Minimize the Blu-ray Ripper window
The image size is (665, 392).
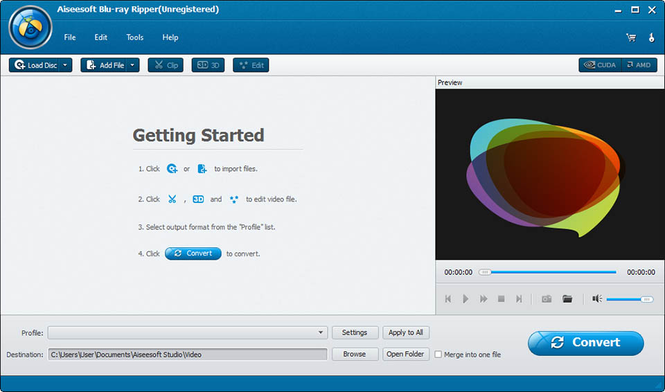click(x=618, y=10)
